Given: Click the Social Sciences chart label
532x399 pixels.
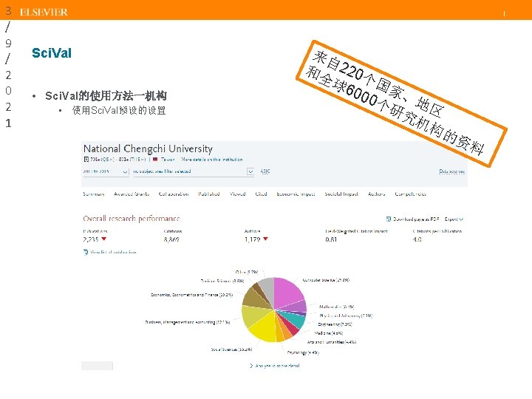Looking at the screenshot, I should 231,349.
